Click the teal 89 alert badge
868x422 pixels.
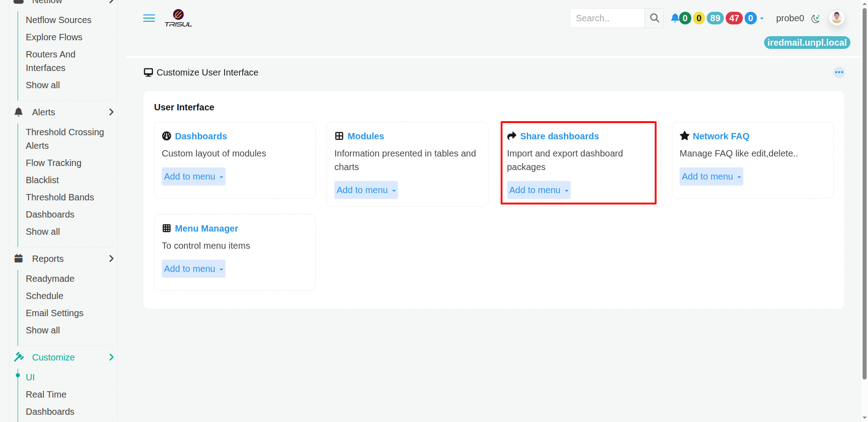coord(715,18)
